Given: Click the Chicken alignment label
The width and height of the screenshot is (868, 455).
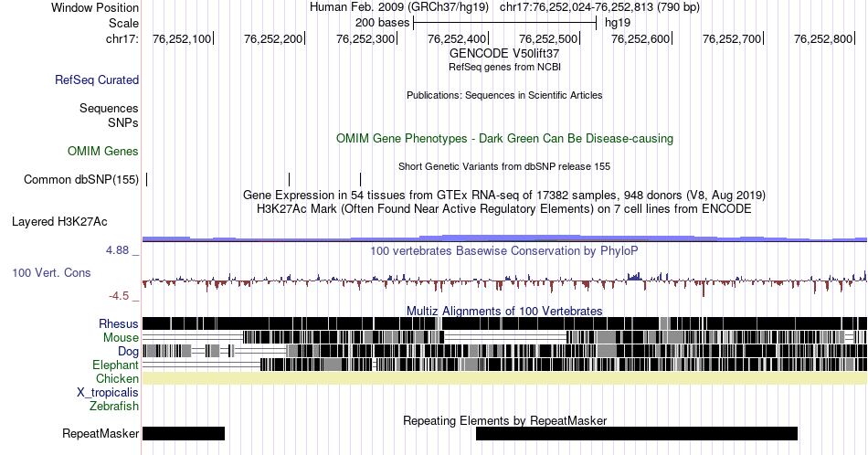Looking at the screenshot, I should (x=117, y=378).
